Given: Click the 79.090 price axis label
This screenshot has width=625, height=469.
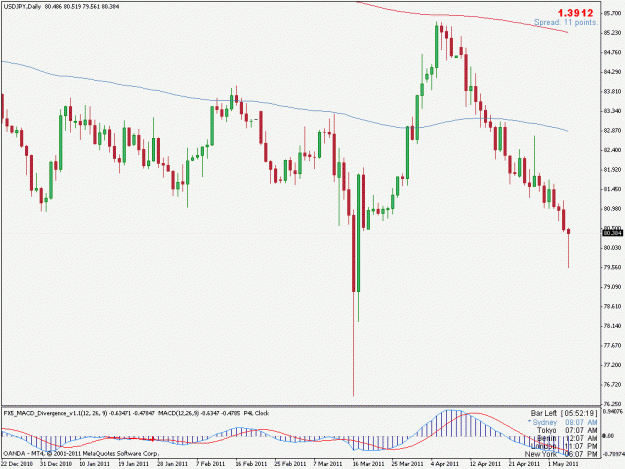Looking at the screenshot, I should point(613,287).
